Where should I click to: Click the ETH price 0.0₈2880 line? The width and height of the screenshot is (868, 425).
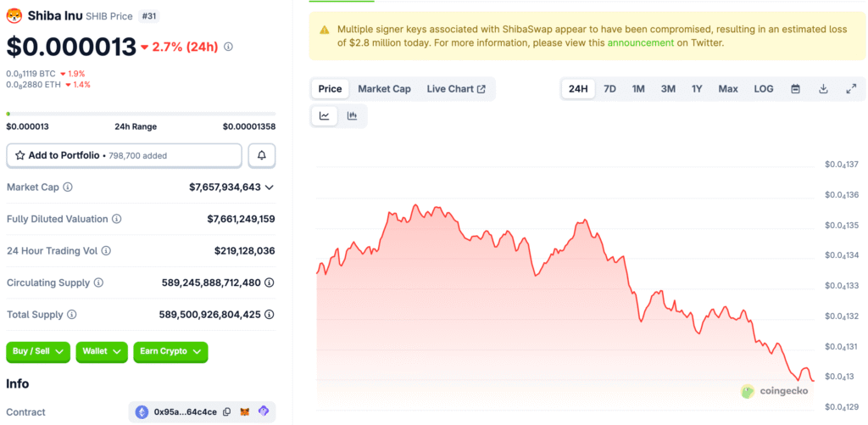coord(48,85)
